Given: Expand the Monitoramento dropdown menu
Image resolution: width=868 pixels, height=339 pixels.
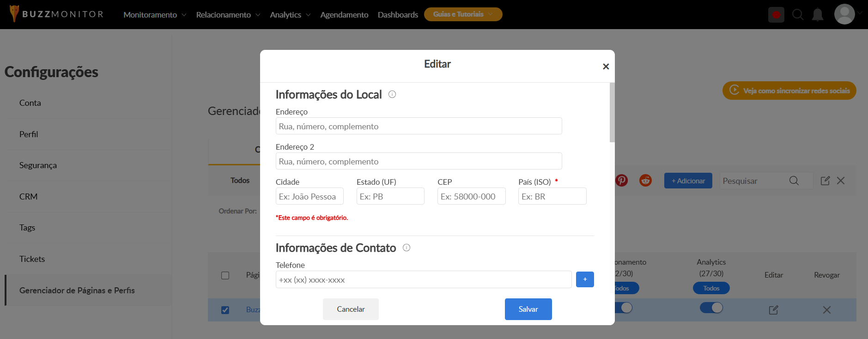Looking at the screenshot, I should tap(155, 15).
